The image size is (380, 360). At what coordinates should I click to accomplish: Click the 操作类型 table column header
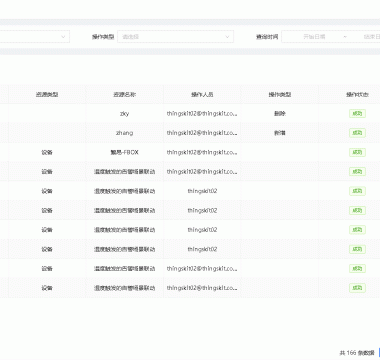[x=280, y=95]
